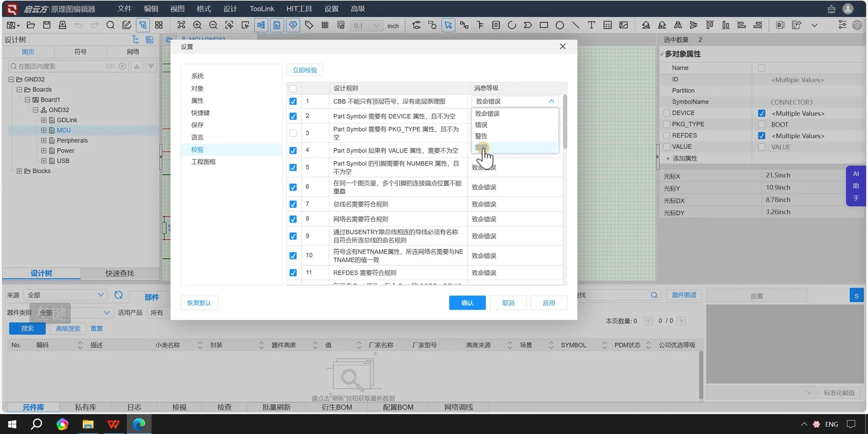868x434 pixels.
Task: Switch to the 私有库 tab
Action: click(x=85, y=407)
